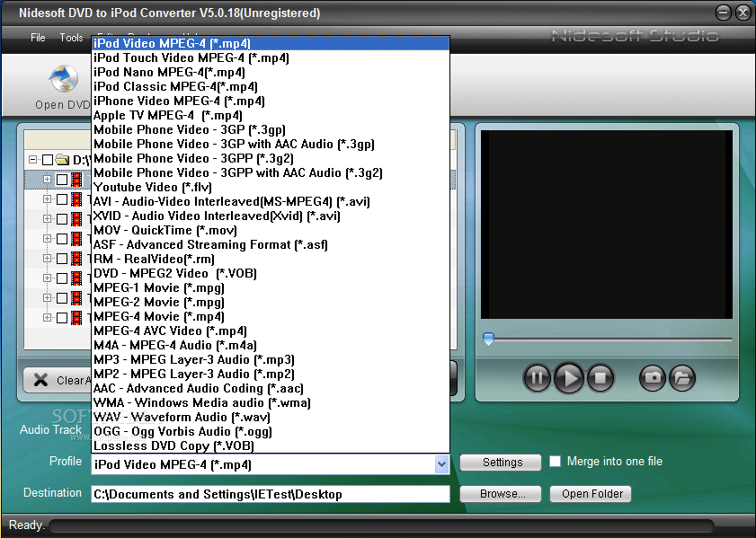Screen dimensions: 756x538
Task: Click the Destination path field
Action: tap(271, 494)
